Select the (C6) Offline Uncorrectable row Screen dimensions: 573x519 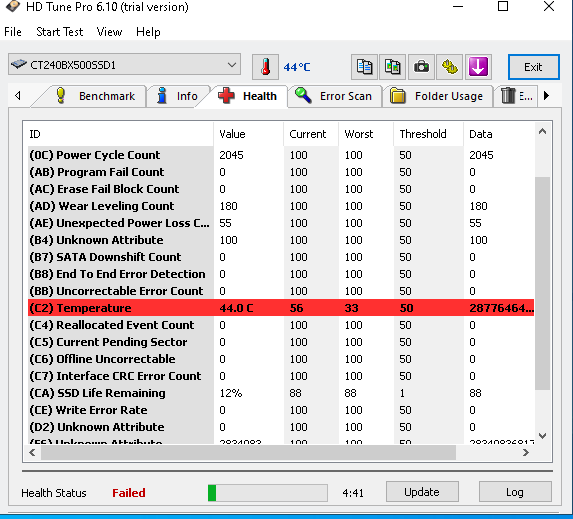pyautogui.click(x=281, y=359)
